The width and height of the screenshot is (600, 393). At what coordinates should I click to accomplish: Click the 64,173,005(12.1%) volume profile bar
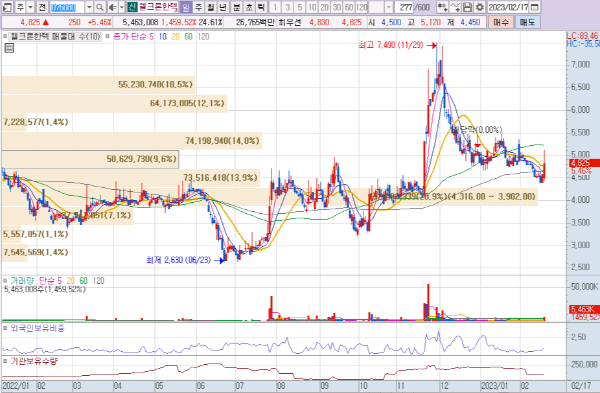114,103
